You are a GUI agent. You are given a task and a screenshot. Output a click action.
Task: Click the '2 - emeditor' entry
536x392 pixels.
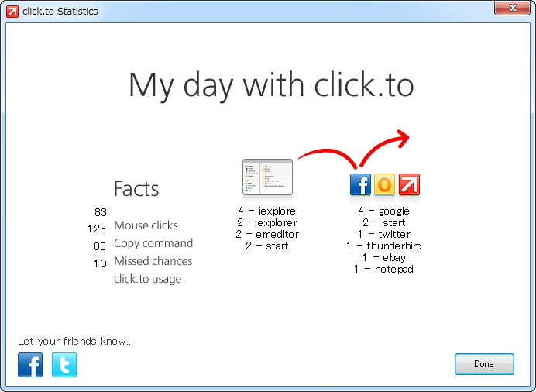click(x=267, y=235)
